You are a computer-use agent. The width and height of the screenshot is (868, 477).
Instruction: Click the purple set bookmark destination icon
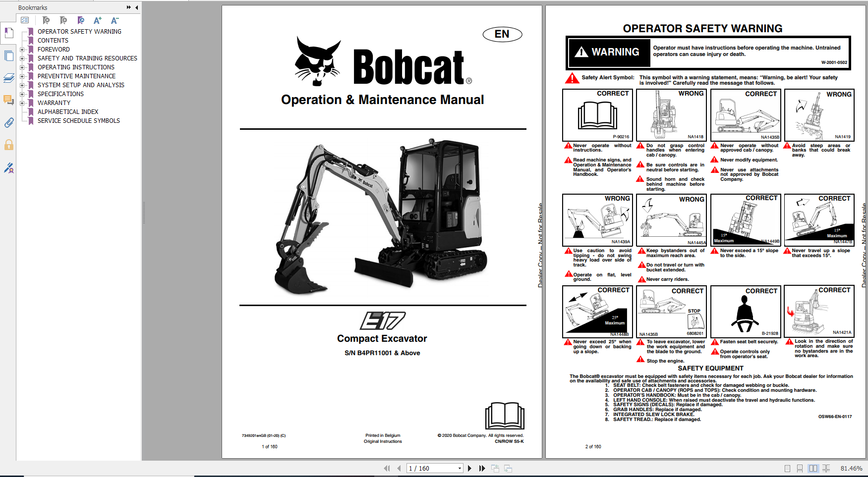tap(81, 20)
